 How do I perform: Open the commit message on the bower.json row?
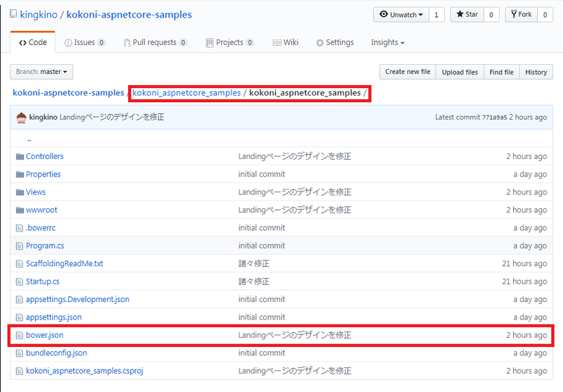pos(295,335)
